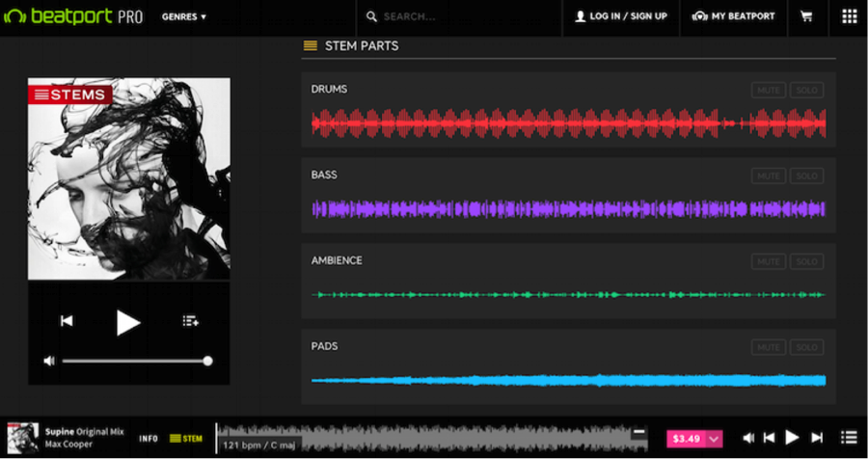Add track to queue icon

(190, 321)
